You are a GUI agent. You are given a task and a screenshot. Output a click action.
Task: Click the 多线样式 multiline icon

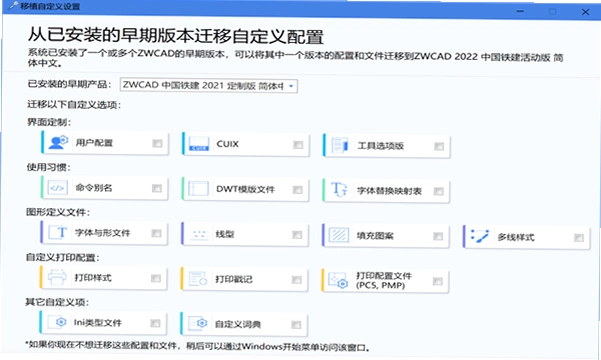click(x=479, y=236)
